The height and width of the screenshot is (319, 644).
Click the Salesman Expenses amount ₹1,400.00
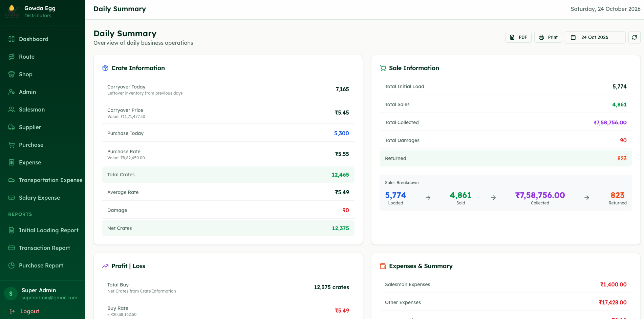613,284
